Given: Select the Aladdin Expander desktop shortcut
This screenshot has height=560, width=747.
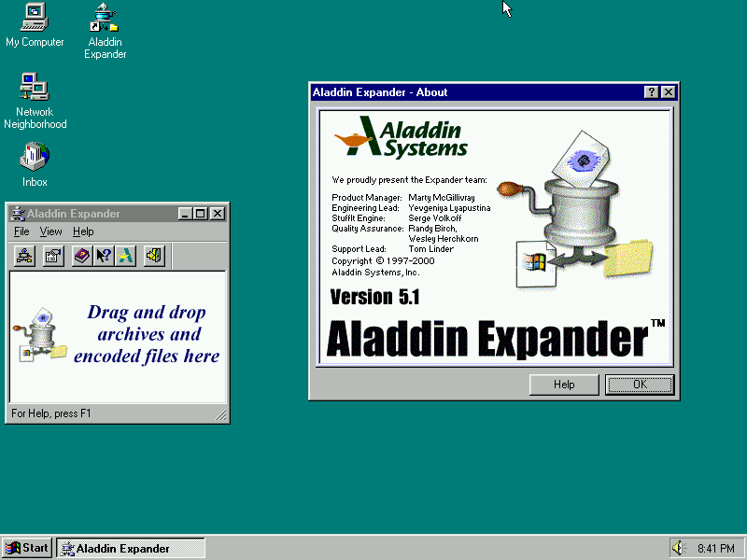Looking at the screenshot, I should point(106,31).
